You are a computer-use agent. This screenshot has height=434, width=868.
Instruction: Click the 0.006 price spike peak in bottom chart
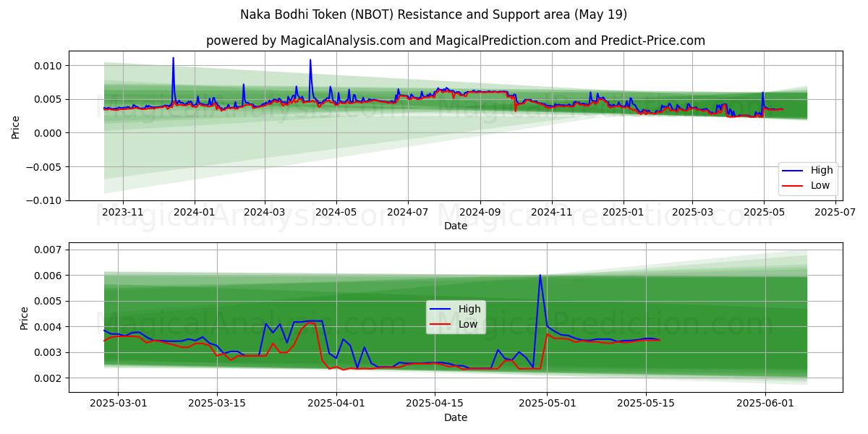(x=540, y=275)
